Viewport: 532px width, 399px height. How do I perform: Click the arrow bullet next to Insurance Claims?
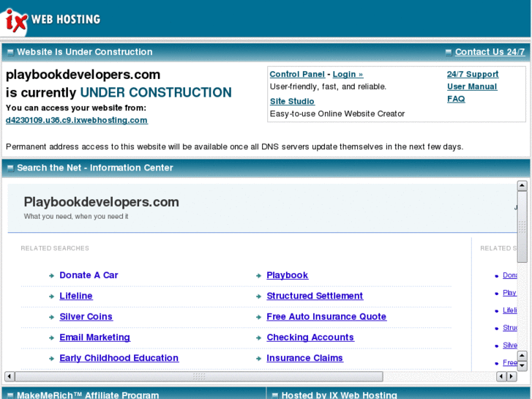(259, 359)
